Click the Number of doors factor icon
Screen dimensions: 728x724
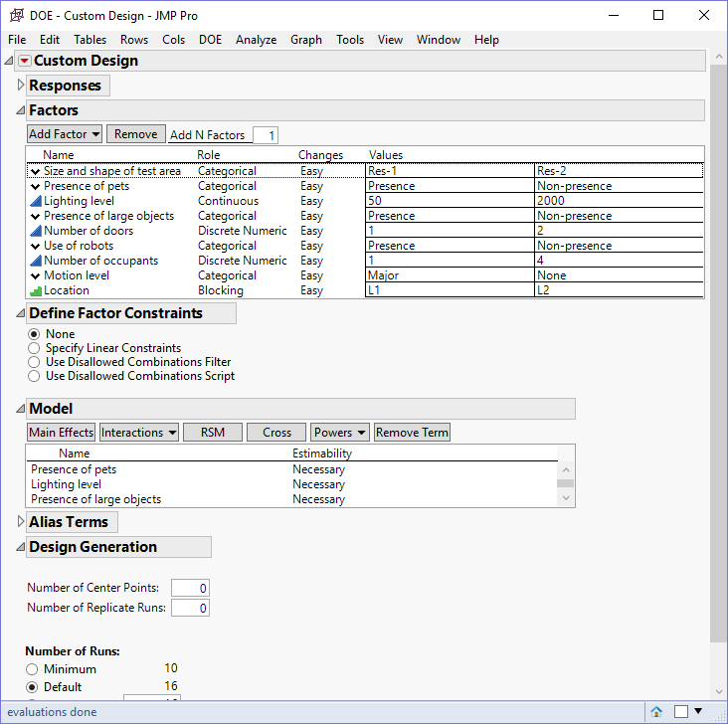pyautogui.click(x=35, y=231)
